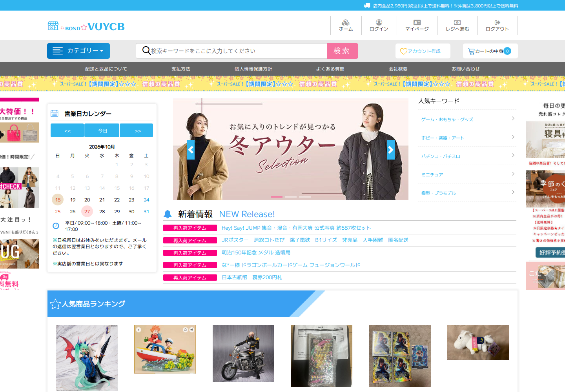
Task: Open JRポスター 房総コトたび news link
Action: [x=315, y=240]
